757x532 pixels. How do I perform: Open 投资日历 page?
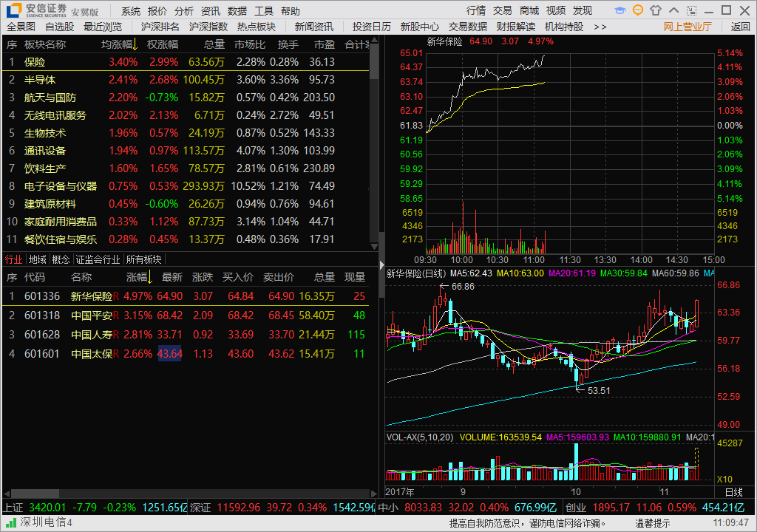(x=371, y=27)
